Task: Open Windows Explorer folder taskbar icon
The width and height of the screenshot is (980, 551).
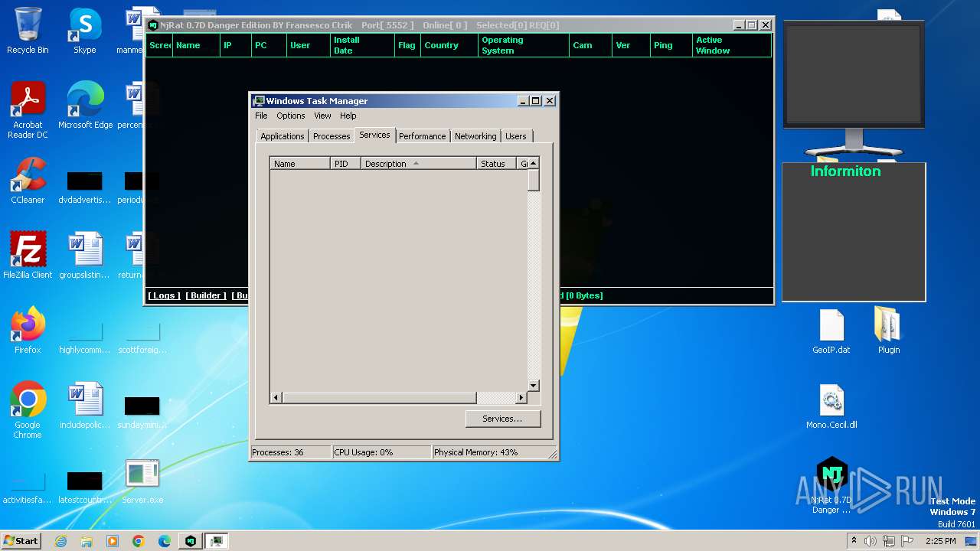Action: click(87, 541)
